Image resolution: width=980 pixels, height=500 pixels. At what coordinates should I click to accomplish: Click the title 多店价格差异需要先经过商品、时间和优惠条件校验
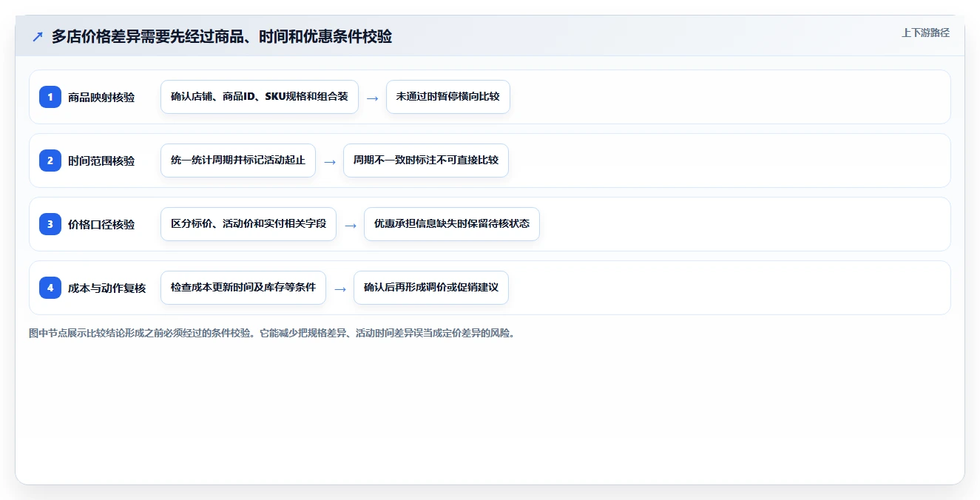(221, 36)
